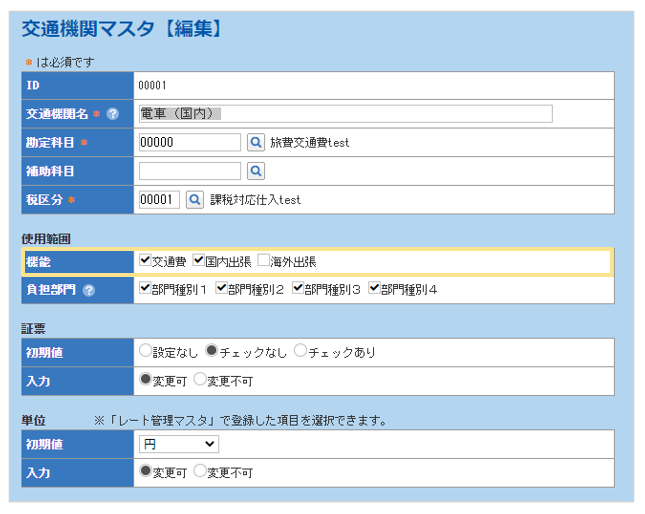Select 設定なし radio for 証票 初期値
This screenshot has height=514, width=645.
pos(146,352)
